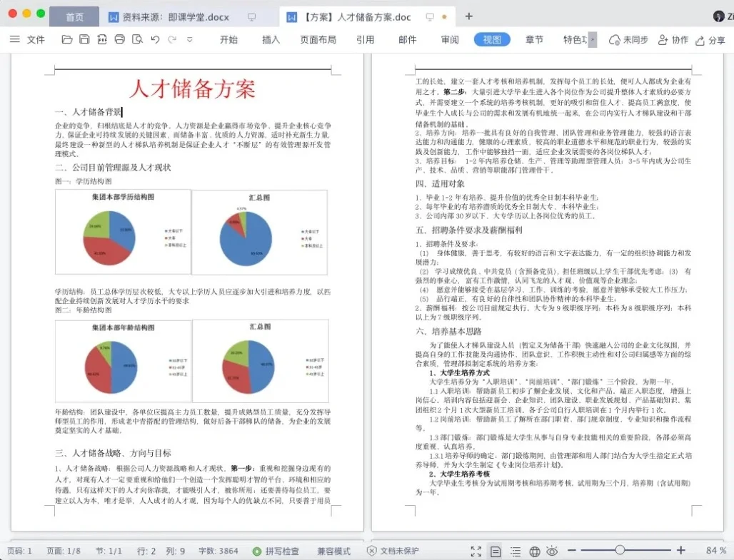The width and height of the screenshot is (734, 560).
Task: Click the 协作 collaboration button
Action: tap(673, 40)
